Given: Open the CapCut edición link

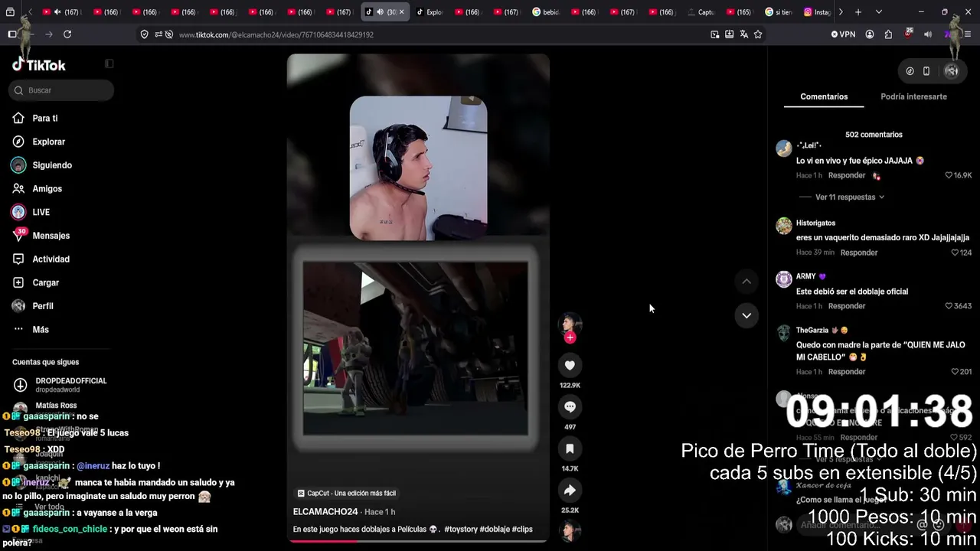Looking at the screenshot, I should pyautogui.click(x=346, y=494).
